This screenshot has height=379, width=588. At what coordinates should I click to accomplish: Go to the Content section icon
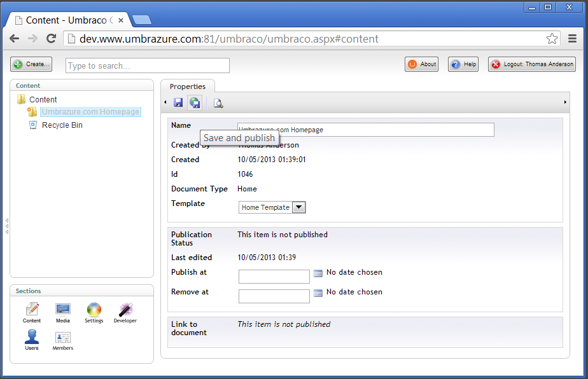[x=32, y=312]
